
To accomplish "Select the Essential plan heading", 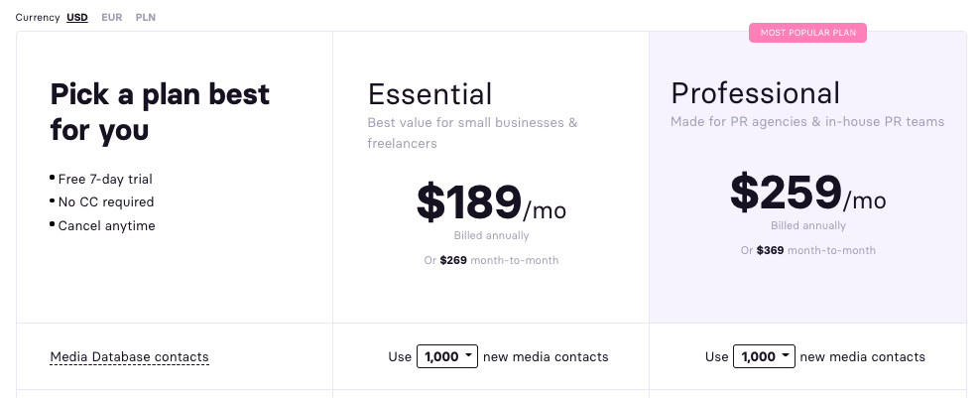I will tap(429, 94).
